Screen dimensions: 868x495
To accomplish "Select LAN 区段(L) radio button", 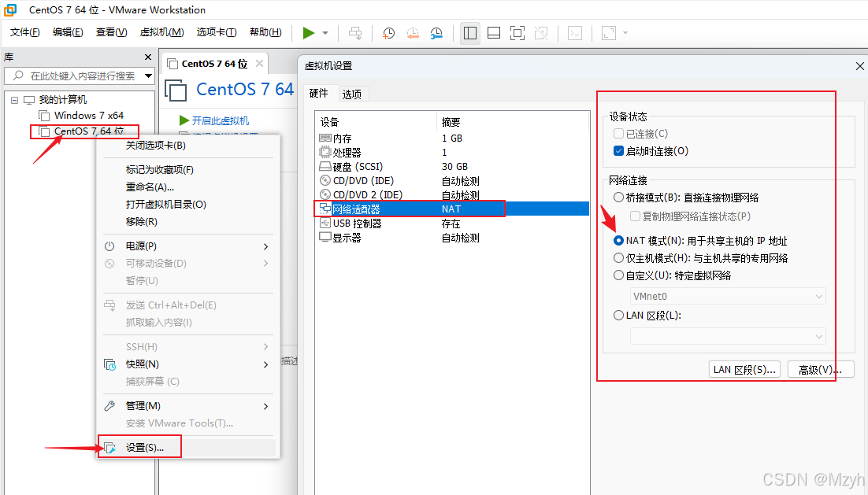I will pos(619,316).
